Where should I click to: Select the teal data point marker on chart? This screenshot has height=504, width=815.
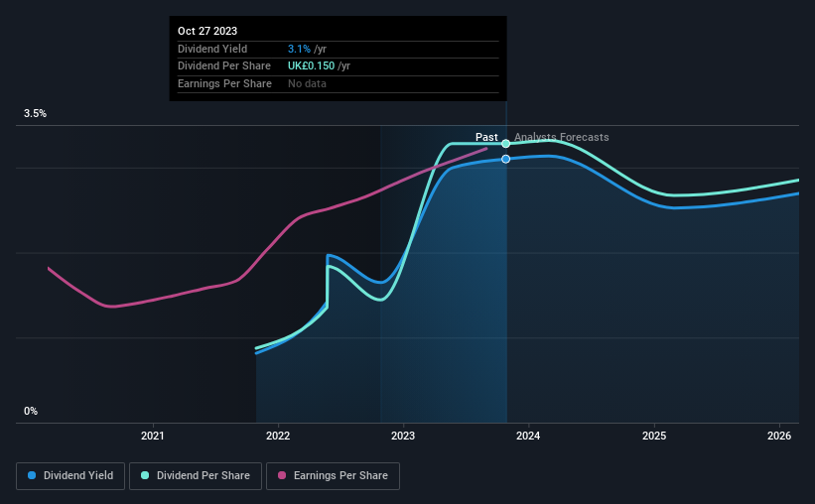(505, 144)
